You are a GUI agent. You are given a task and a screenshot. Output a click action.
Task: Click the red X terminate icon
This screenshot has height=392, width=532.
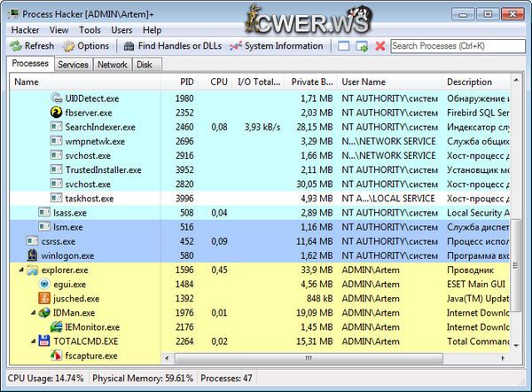(x=380, y=46)
